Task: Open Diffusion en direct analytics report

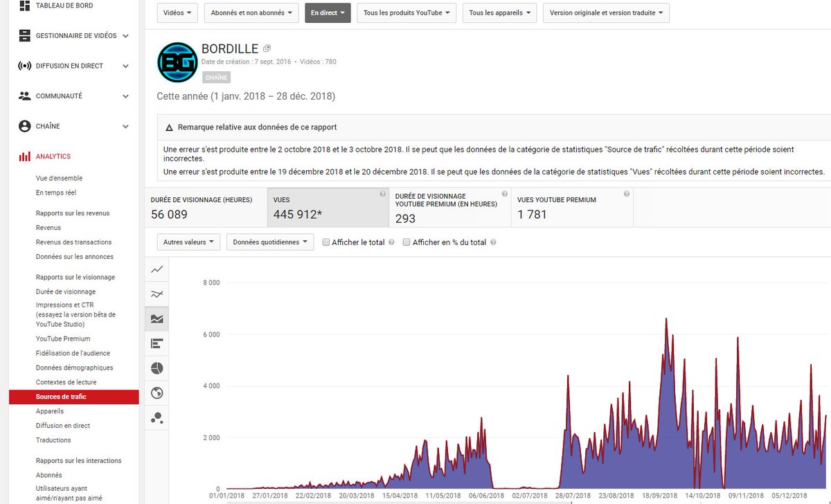Action: pos(63,426)
